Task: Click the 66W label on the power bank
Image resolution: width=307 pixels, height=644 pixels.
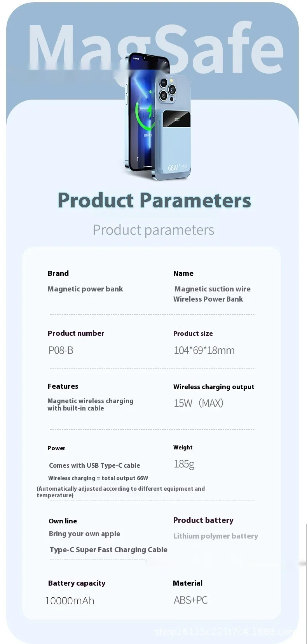Action: (x=173, y=168)
